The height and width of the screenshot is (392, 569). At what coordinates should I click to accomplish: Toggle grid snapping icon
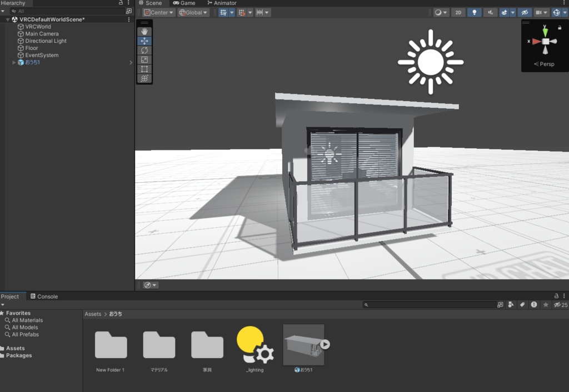pos(242,12)
